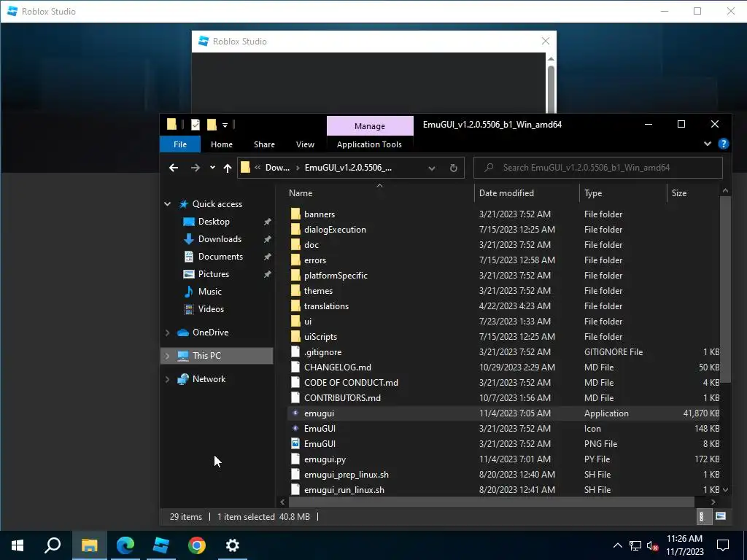Switch to the Home ribbon tab
Viewport: 747px width, 560px height.
point(222,144)
